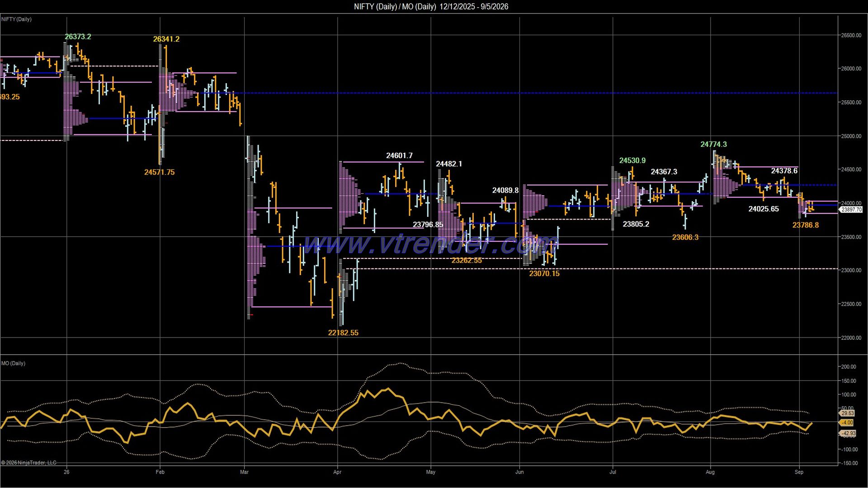
Task: Click the current price marker 23897.70
Action: pyautogui.click(x=851, y=210)
